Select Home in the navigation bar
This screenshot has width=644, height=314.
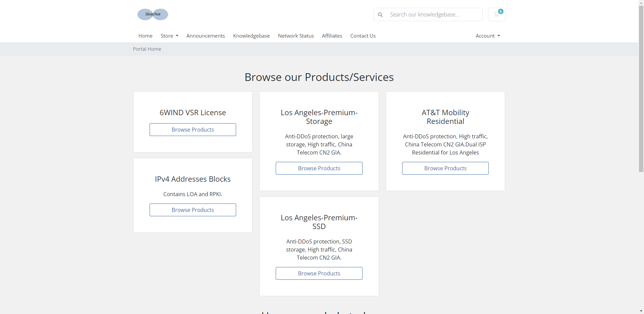(145, 36)
